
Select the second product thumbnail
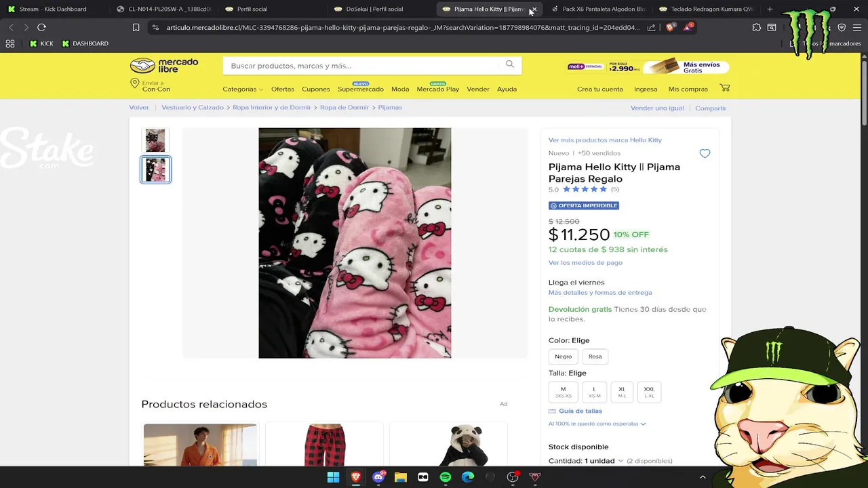click(155, 169)
